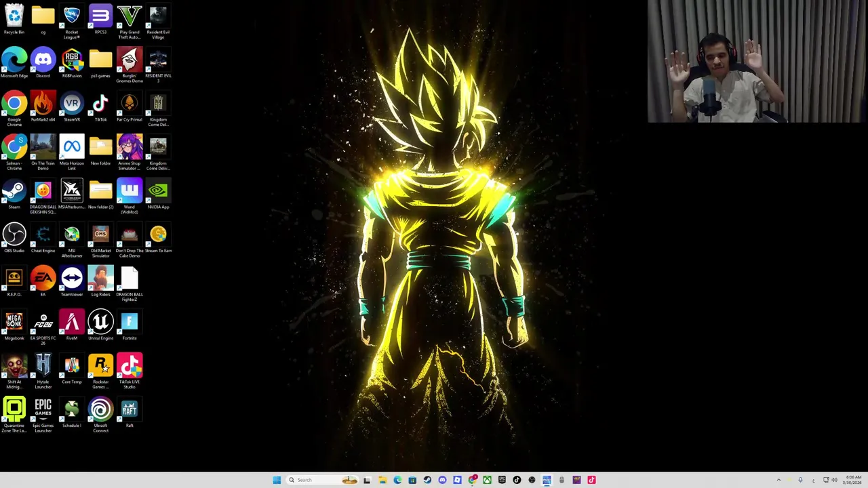
Task: Select Resident Evil Village desktop icon
Action: point(158,22)
